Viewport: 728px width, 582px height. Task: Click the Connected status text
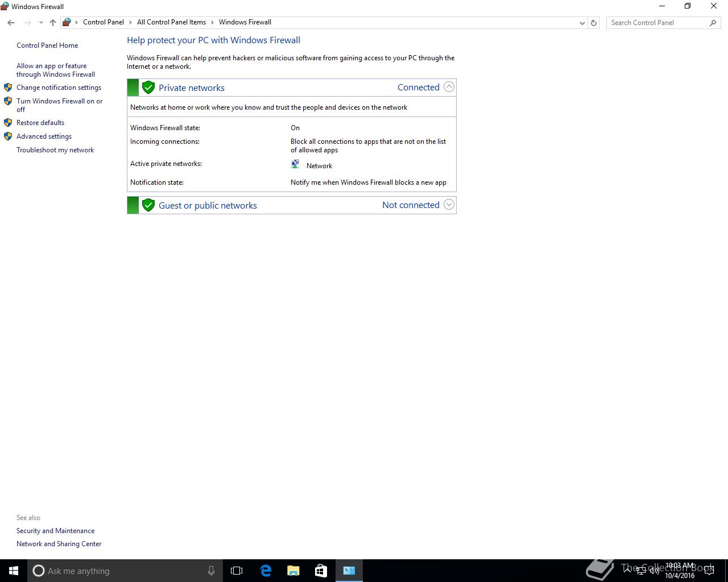tap(419, 87)
